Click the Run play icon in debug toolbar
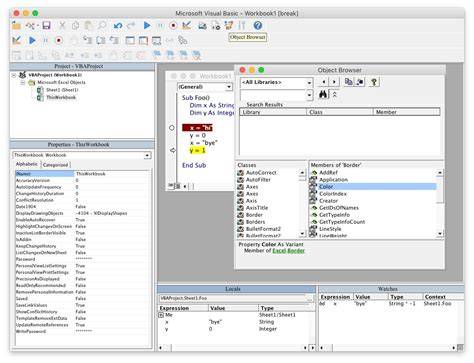 click(x=32, y=41)
